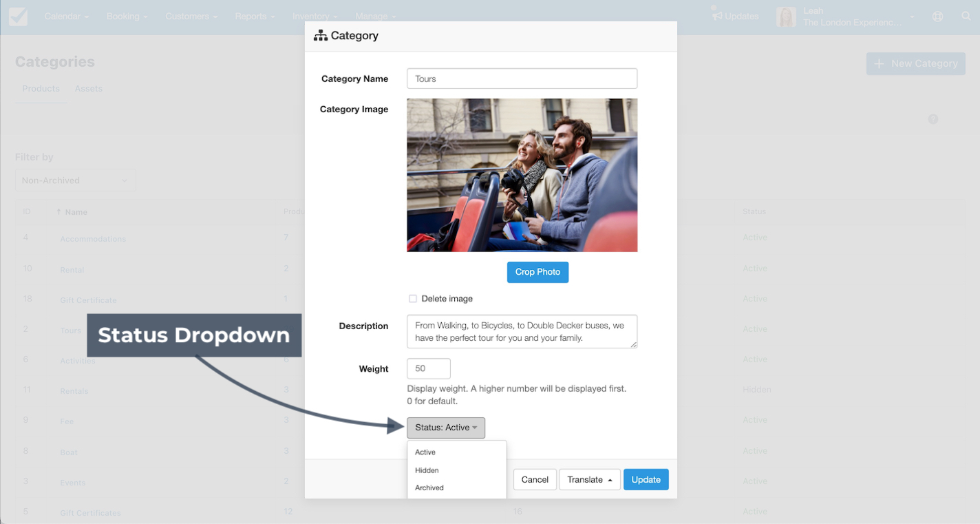Screen dimensions: 980x524
Task: Open the Boat category link
Action: (69, 452)
